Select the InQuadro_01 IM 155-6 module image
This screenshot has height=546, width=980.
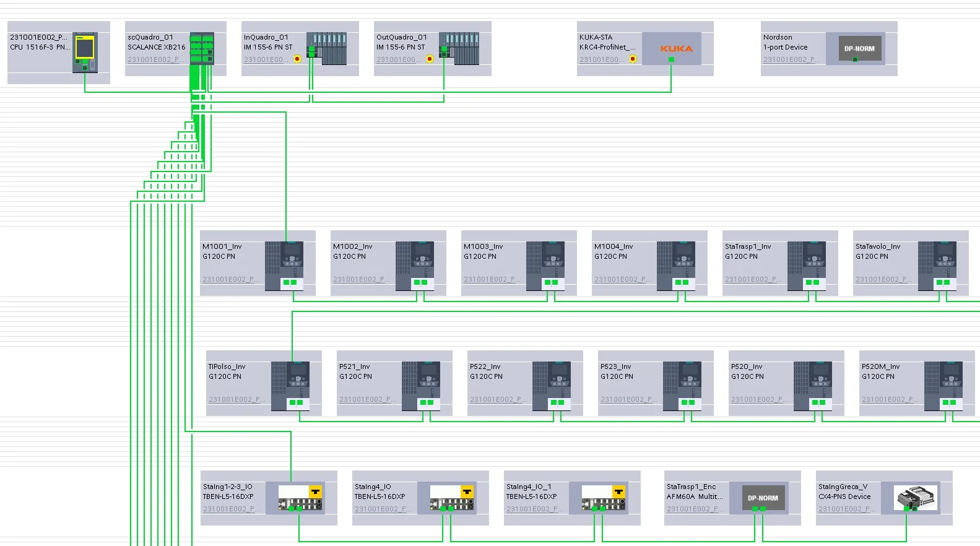pos(326,48)
